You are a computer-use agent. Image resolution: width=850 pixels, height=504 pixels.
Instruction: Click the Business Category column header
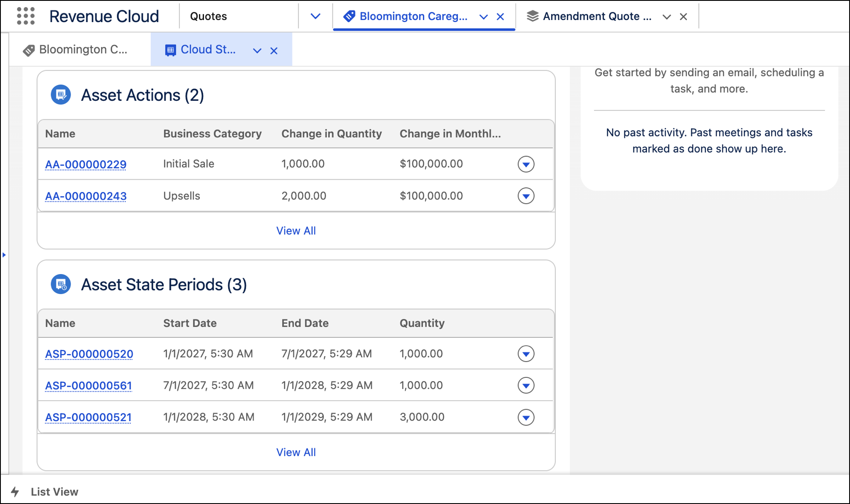coord(212,134)
